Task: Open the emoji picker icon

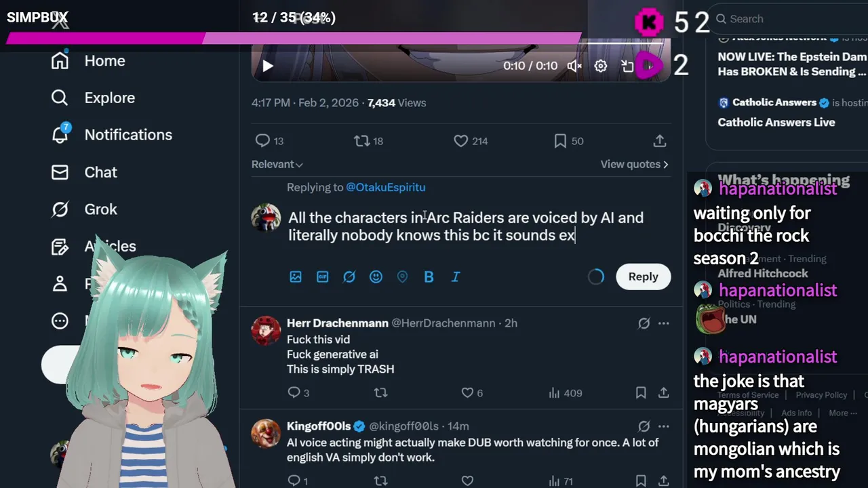Action: [376, 277]
